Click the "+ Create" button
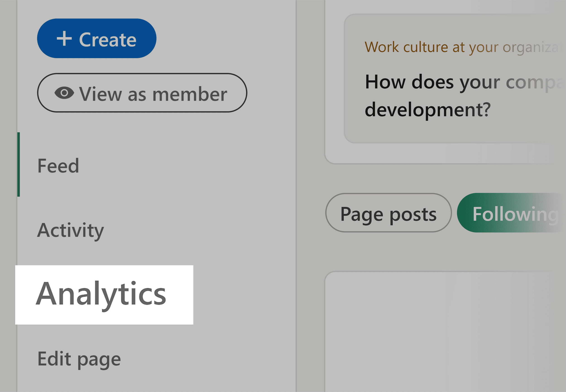 pyautogui.click(x=96, y=39)
